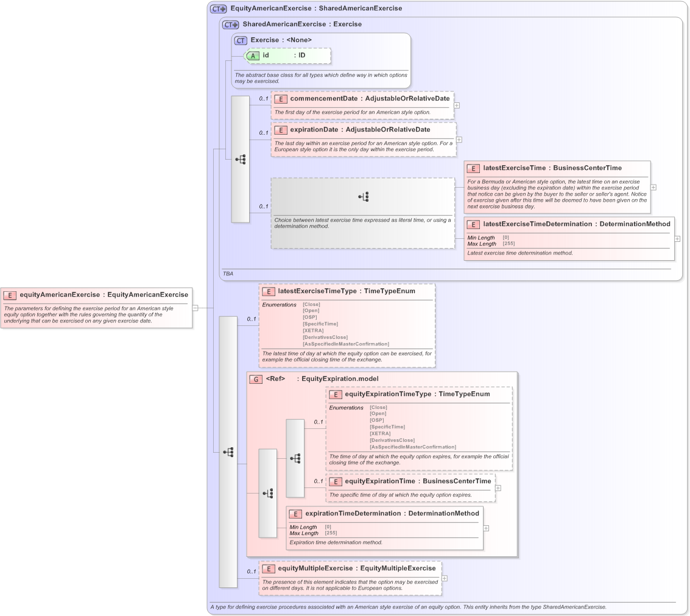Click the E icon of expirationDate
The height and width of the screenshot is (616, 690).
(281, 130)
